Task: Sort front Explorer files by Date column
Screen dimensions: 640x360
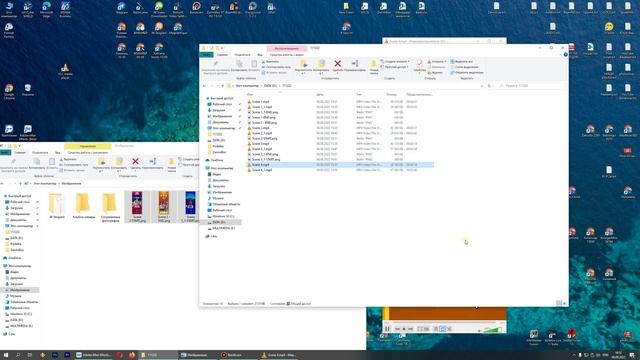Action: click(x=320, y=94)
